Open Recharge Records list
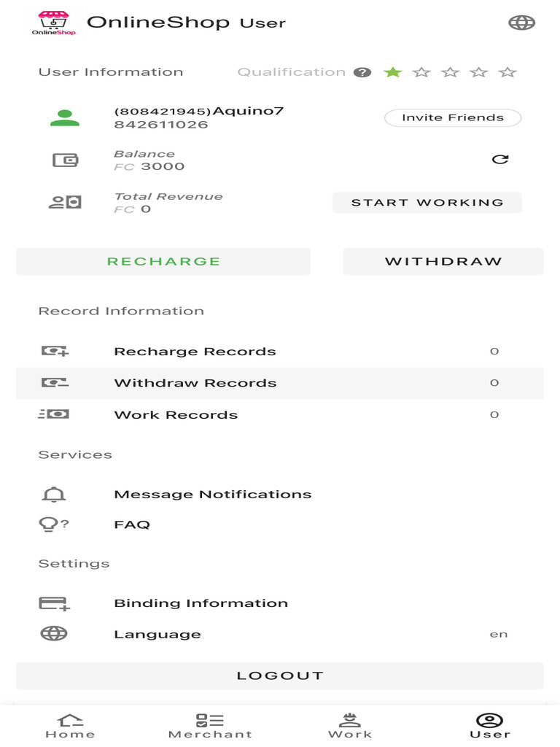Screen dimensions: 560x747 coord(280,351)
